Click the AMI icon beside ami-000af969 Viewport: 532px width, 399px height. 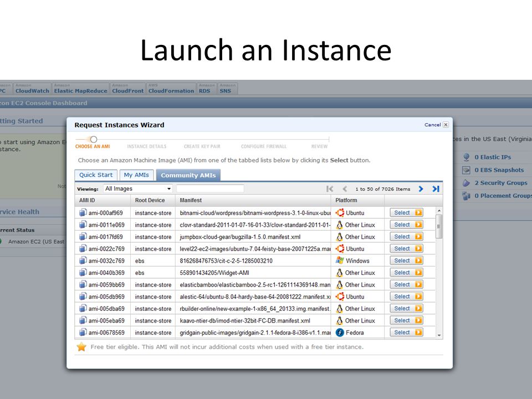click(x=83, y=213)
